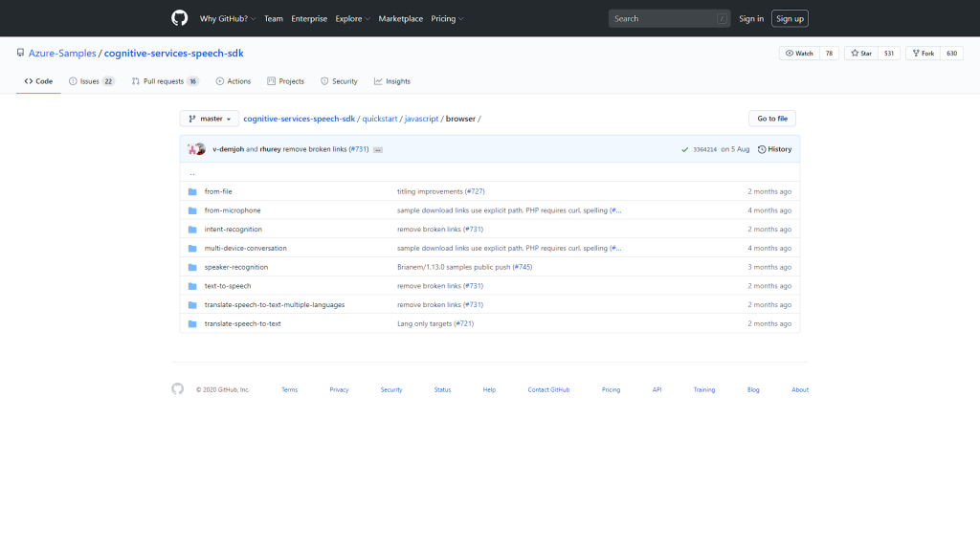980x551 pixels.
Task: Open the Pull requests tab
Action: tap(165, 81)
